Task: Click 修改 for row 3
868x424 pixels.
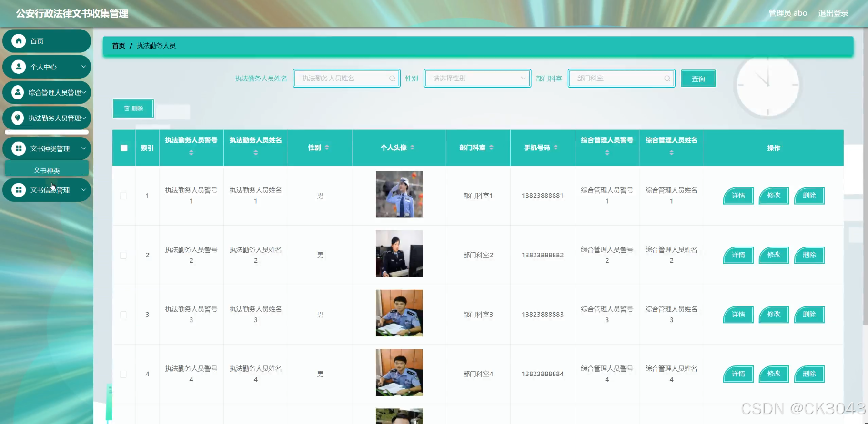Action: coord(774,315)
